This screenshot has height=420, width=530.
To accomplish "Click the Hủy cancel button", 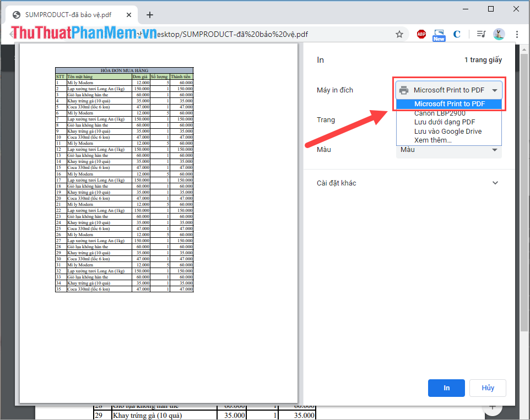I will tap(488, 388).
